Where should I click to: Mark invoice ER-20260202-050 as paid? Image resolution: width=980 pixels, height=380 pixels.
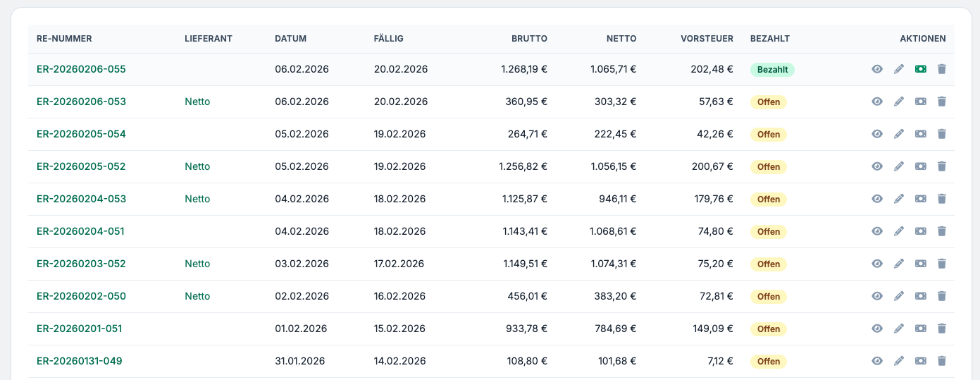coord(921,296)
